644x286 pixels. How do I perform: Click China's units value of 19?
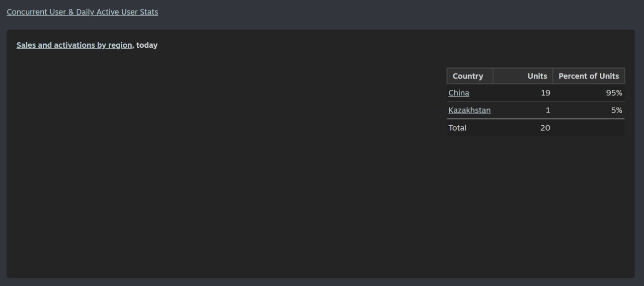tap(545, 93)
